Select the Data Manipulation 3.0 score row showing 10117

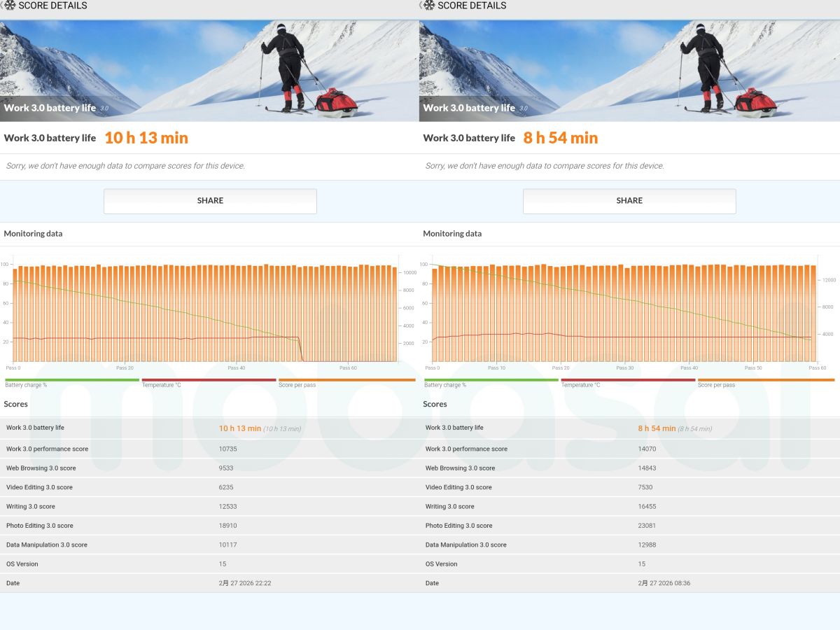[209, 545]
